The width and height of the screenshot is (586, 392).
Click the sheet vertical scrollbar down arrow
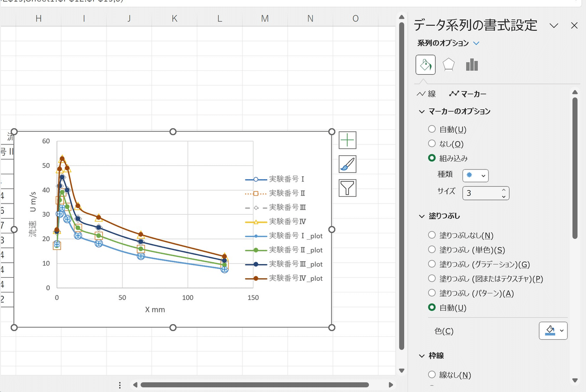401,371
